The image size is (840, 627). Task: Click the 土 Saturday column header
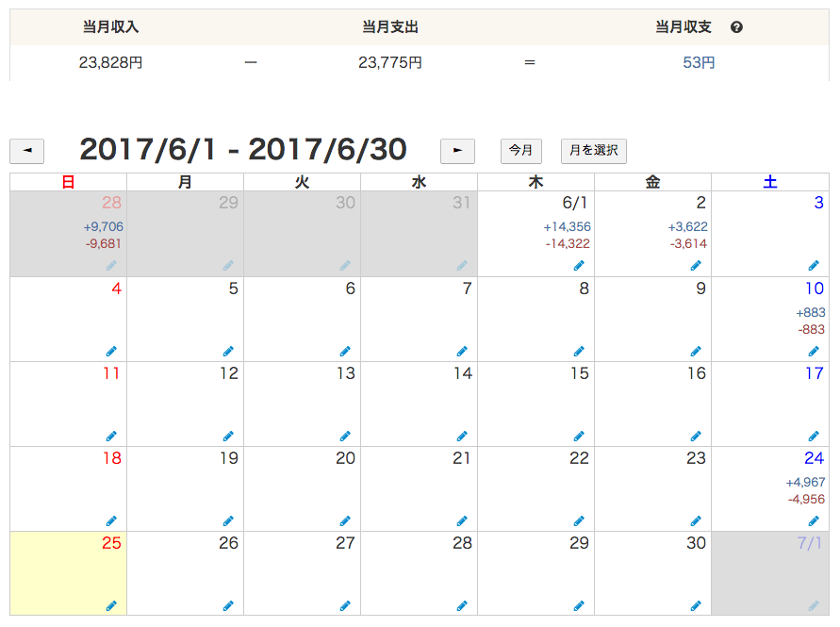[770, 182]
